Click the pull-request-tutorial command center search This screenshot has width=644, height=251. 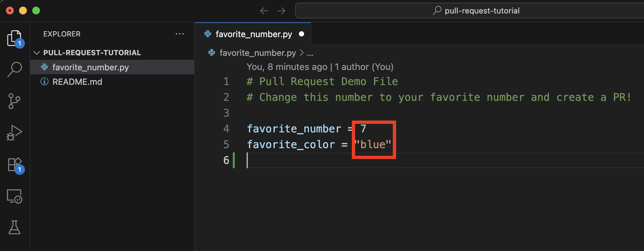point(470,11)
